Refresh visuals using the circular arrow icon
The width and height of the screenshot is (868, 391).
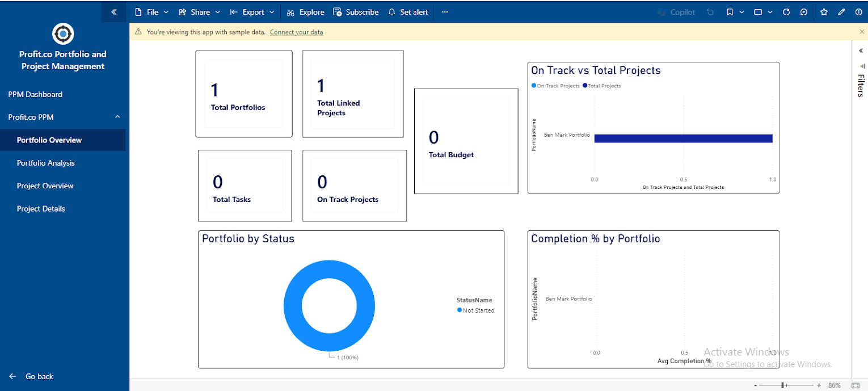click(786, 12)
